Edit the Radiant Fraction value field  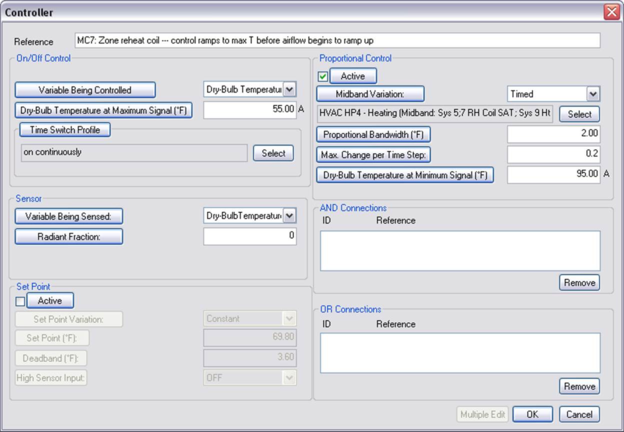coord(250,236)
